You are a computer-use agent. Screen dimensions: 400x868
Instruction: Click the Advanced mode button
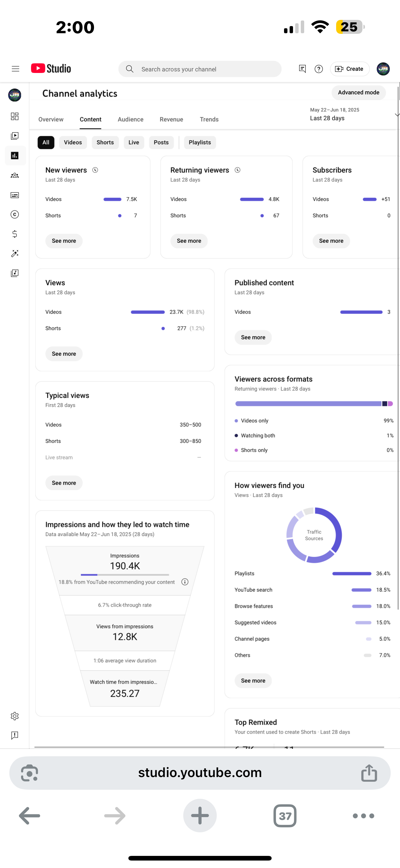[358, 92]
